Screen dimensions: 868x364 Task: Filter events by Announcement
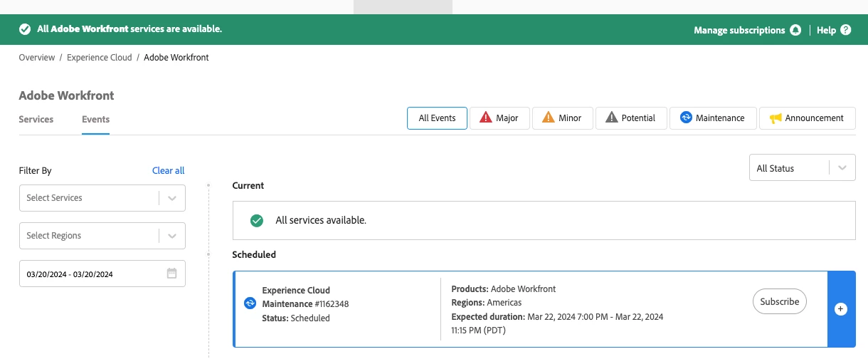point(808,118)
